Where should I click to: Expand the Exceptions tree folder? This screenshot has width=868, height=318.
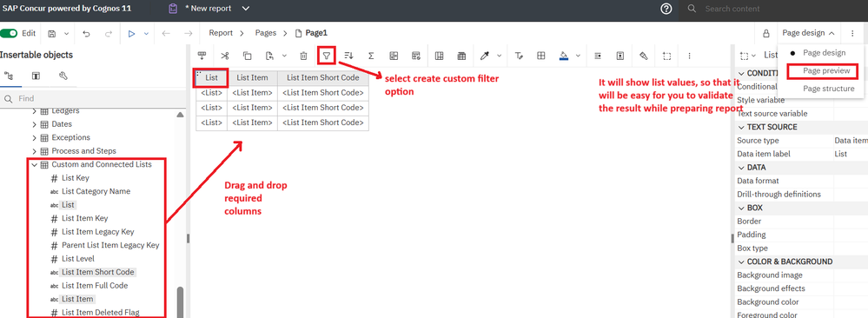click(x=35, y=137)
